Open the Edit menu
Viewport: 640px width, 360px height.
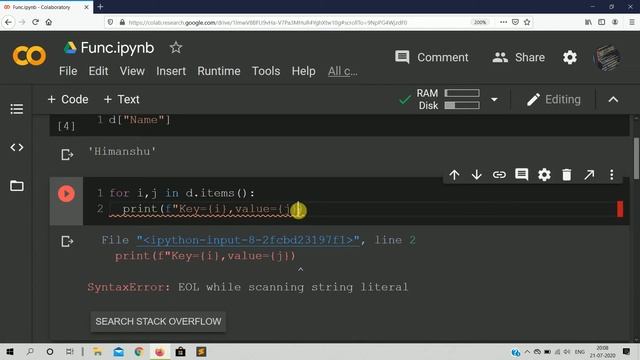98,71
